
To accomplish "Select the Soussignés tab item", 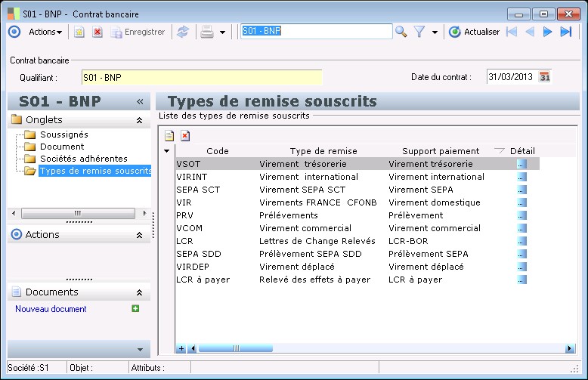I will point(64,134).
